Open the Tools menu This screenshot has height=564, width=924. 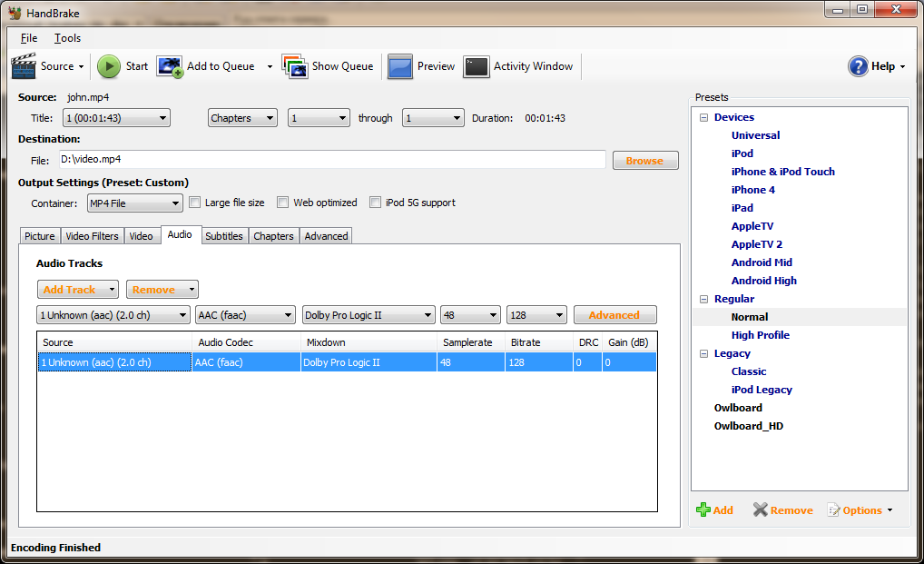[x=68, y=38]
